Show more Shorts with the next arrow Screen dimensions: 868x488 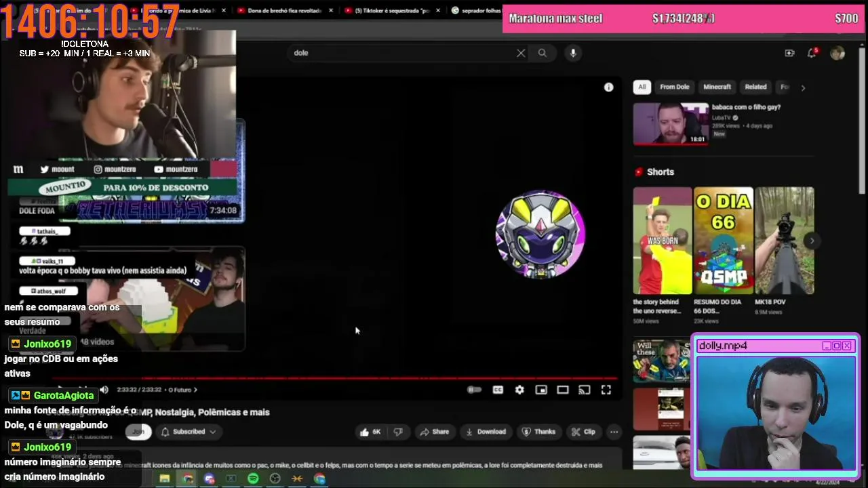[812, 241]
